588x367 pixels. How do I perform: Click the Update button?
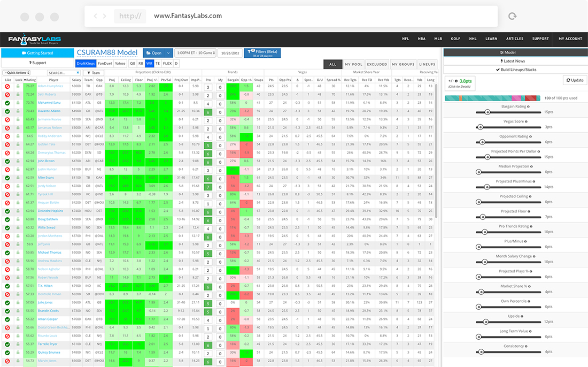pyautogui.click(x=575, y=80)
